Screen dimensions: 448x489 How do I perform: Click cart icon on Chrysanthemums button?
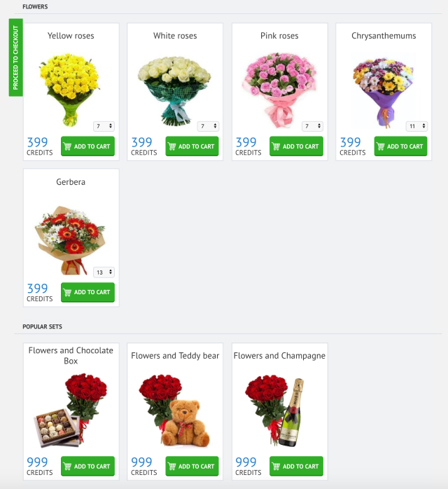380,146
